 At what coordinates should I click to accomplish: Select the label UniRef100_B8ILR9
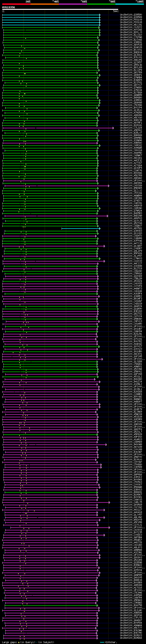click(x=131, y=67)
